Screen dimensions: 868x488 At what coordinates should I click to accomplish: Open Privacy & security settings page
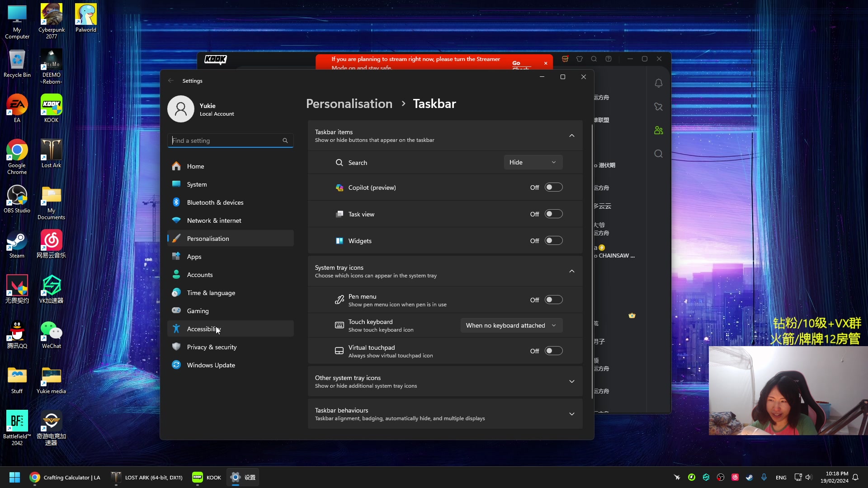click(212, 347)
